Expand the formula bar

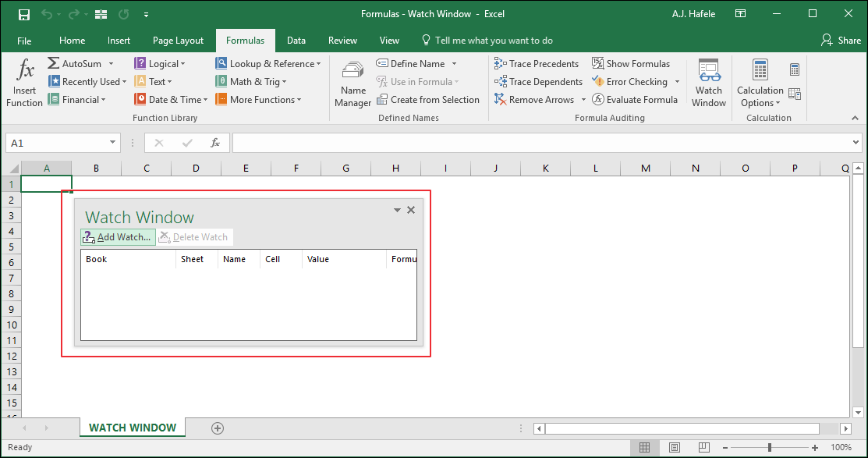[856, 143]
